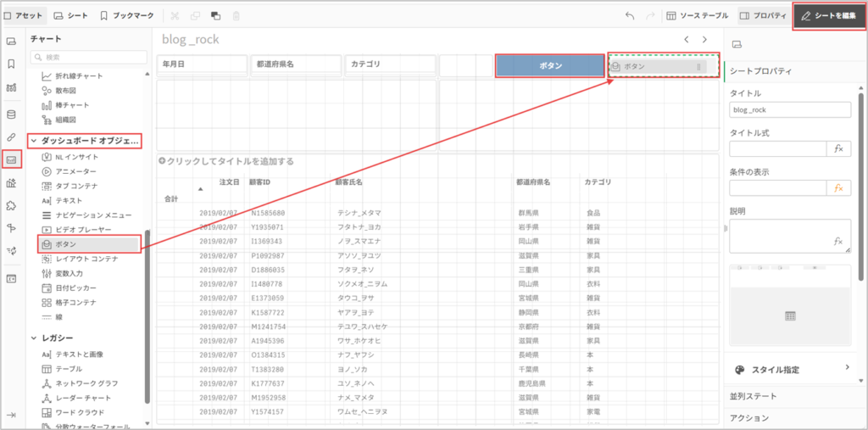Click the blue ボタン object on the sheet
The height and width of the screenshot is (430, 868).
549,66
